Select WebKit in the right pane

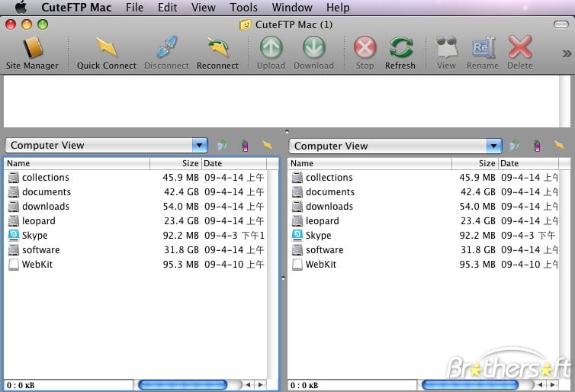tap(423, 265)
